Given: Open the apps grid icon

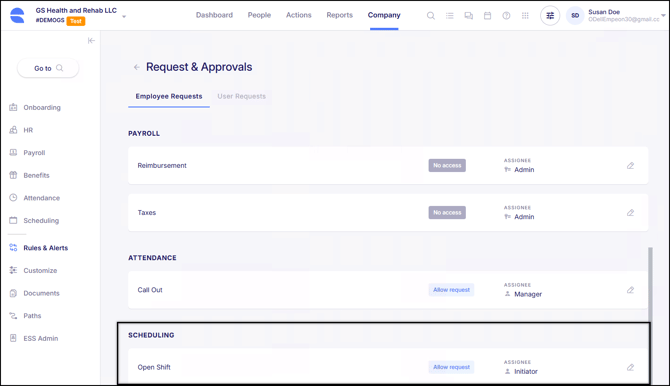Looking at the screenshot, I should click(x=525, y=16).
